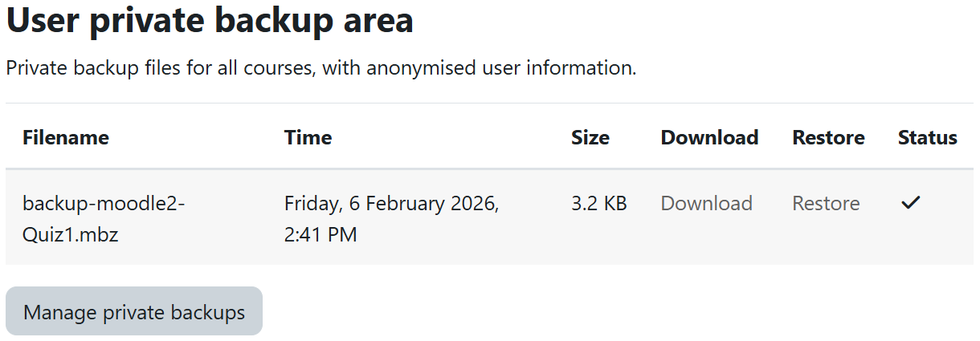The width and height of the screenshot is (980, 341).
Task: Click the 3.2 KB size value
Action: (x=598, y=204)
